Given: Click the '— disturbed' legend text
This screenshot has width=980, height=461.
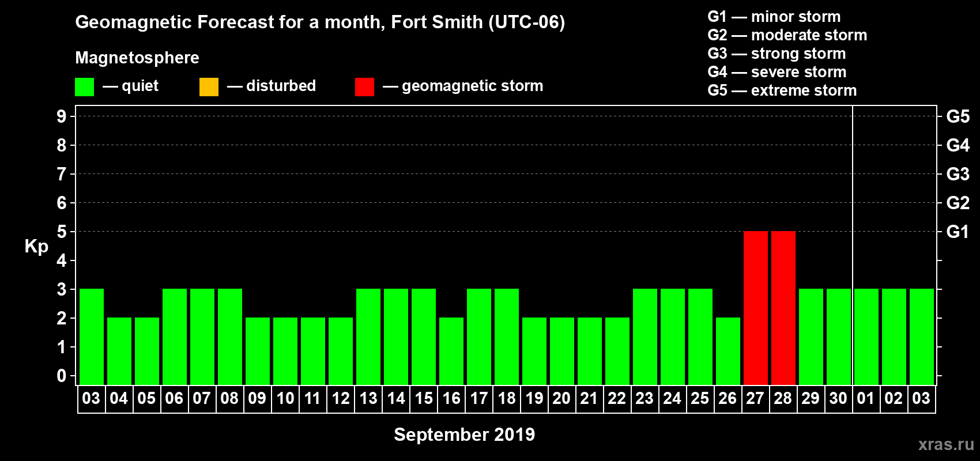Looking at the screenshot, I should pyautogui.click(x=272, y=86).
